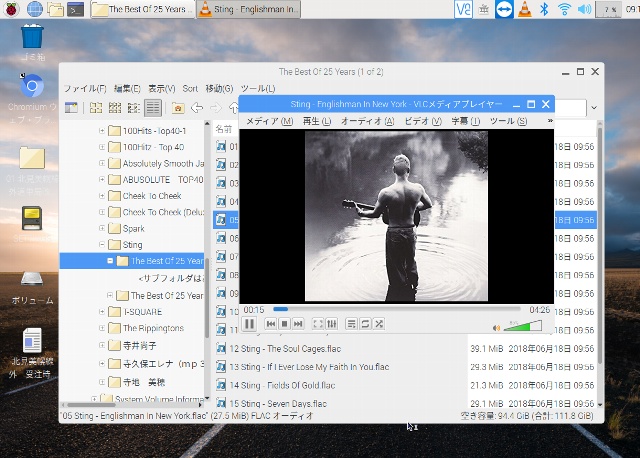The width and height of the screenshot is (640, 458).
Task: Open 移動 menu in file manager
Action: (219, 89)
